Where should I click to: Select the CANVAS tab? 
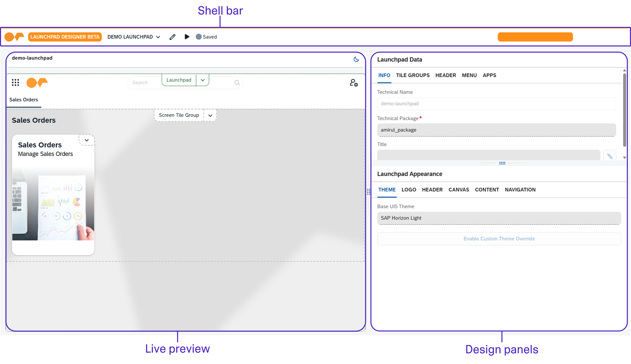click(459, 190)
